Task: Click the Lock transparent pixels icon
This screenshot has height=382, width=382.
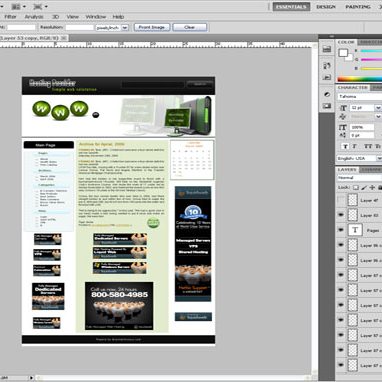Action: click(x=356, y=188)
